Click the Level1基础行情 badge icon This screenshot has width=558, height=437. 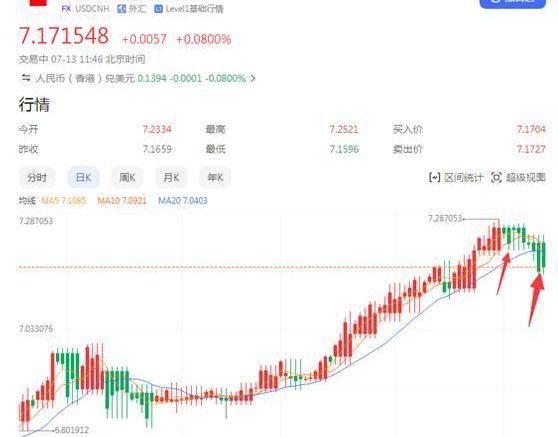tap(158, 9)
